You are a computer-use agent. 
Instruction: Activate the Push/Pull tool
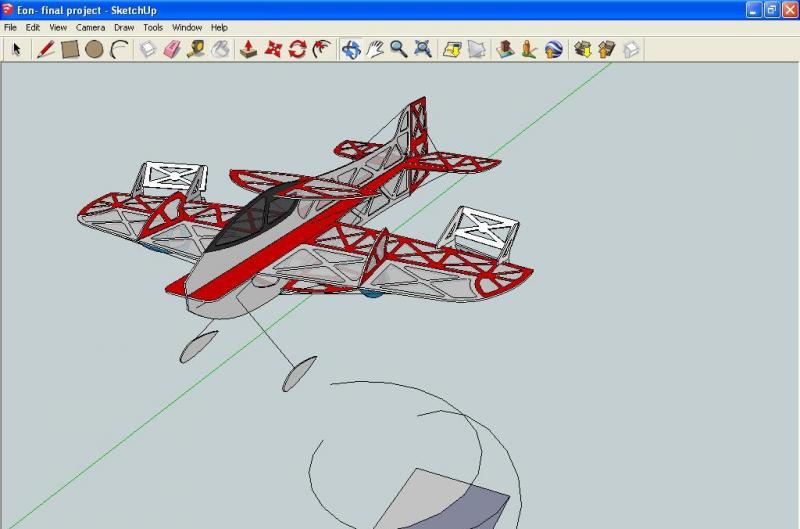250,49
